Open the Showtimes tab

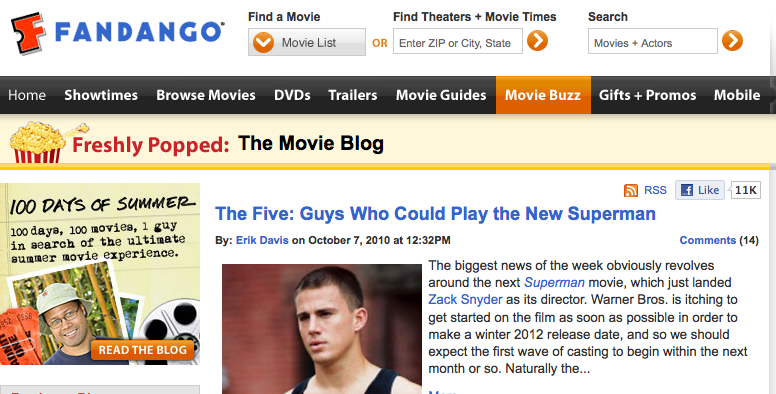[101, 95]
